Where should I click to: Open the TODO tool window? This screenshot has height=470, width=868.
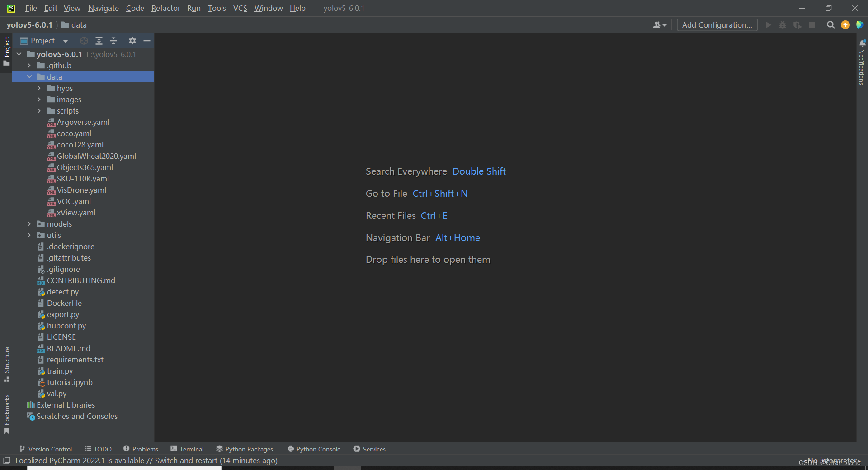[98, 449]
